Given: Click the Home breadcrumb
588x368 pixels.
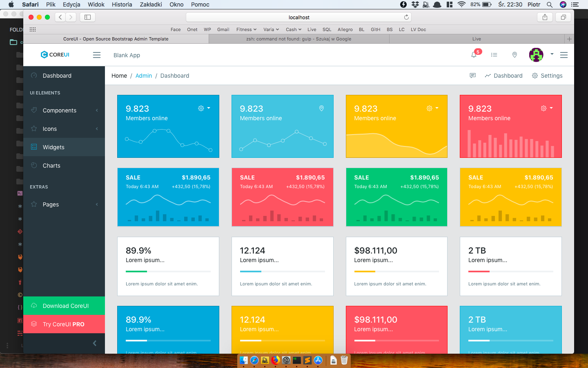Looking at the screenshot, I should tap(119, 76).
